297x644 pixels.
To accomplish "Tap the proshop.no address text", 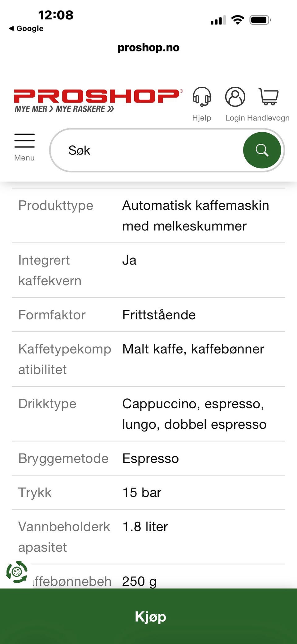I will [x=148, y=48].
